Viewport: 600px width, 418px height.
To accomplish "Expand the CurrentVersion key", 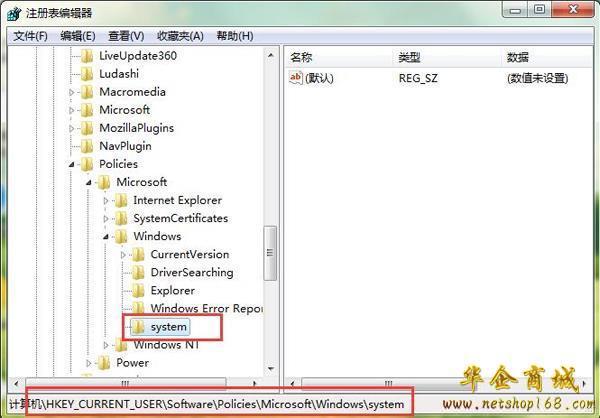I will [123, 255].
